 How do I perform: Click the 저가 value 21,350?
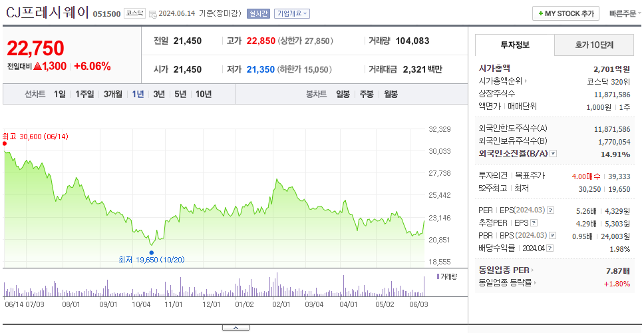click(261, 69)
